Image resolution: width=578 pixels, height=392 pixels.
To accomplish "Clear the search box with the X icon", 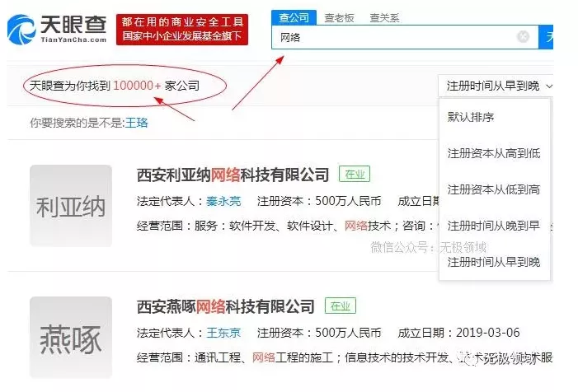I will coord(523,36).
